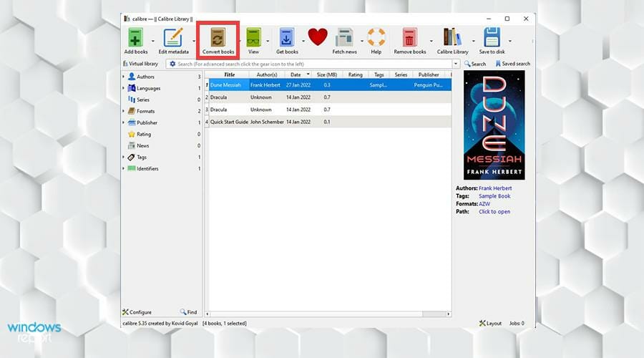
Task: Select Authors in the tag browser
Action: click(145, 77)
